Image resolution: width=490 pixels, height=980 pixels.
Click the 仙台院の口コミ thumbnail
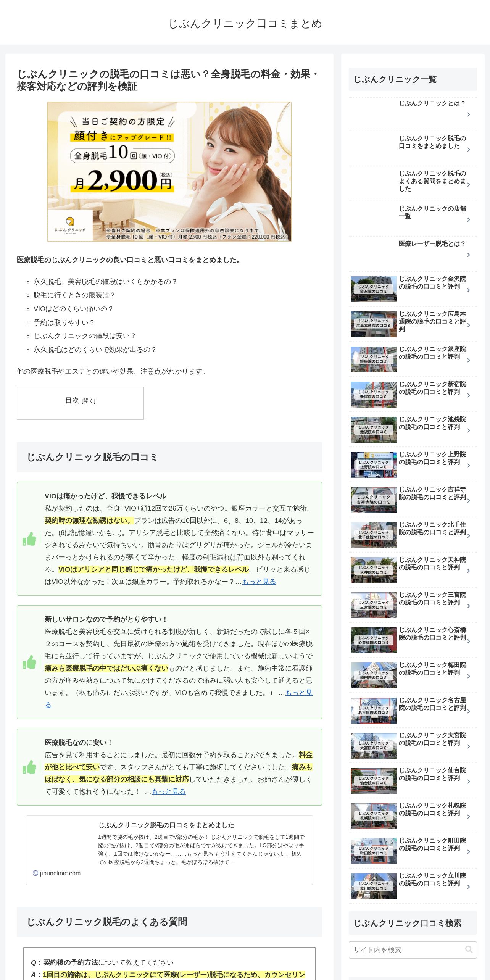(x=373, y=781)
